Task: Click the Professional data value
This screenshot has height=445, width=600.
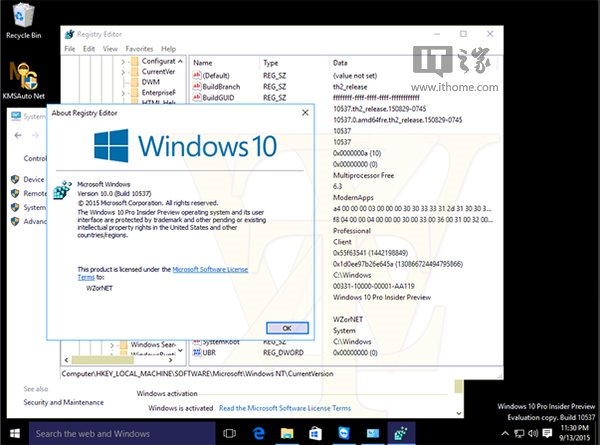Action: click(x=352, y=231)
